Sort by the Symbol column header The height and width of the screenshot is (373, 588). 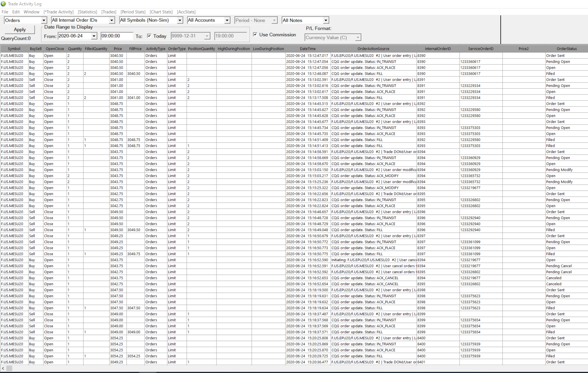(x=14, y=49)
